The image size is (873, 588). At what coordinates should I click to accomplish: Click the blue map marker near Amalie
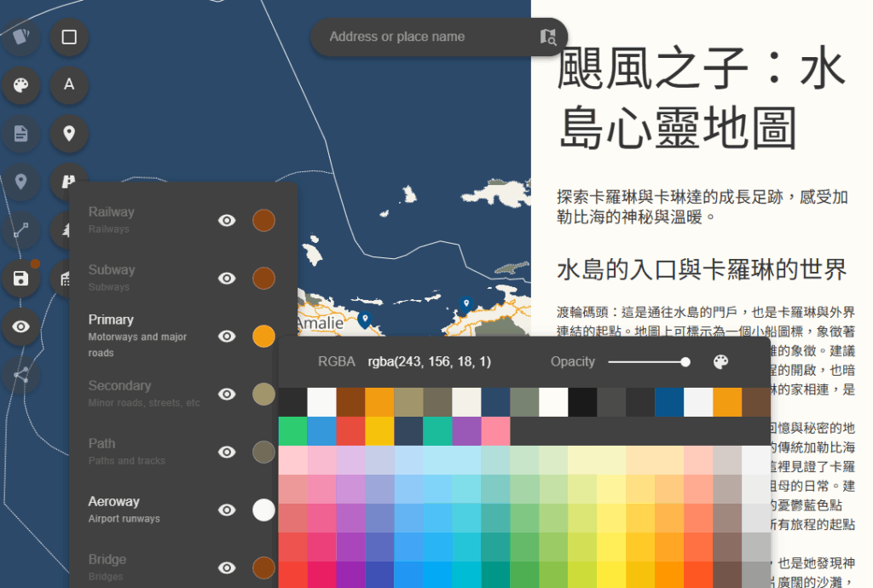(365, 320)
